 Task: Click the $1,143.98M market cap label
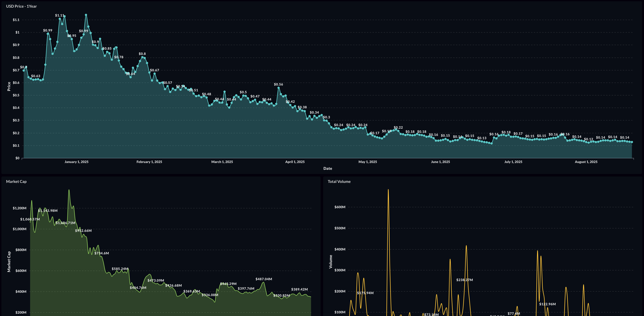pos(48,211)
